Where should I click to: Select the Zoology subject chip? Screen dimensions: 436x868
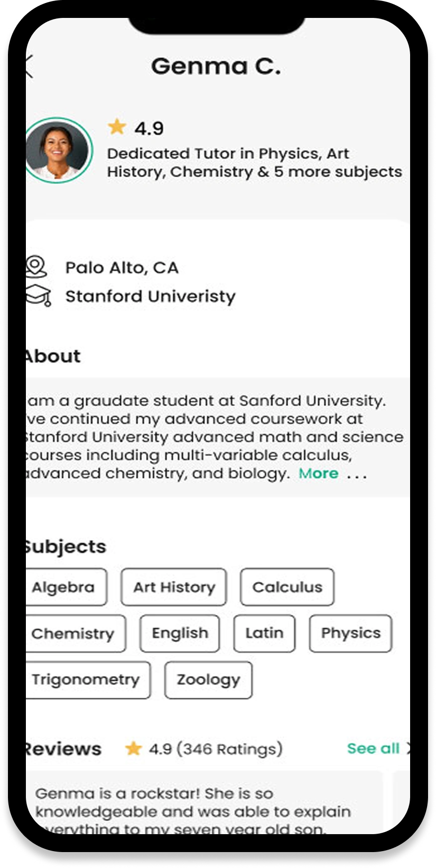tap(208, 680)
